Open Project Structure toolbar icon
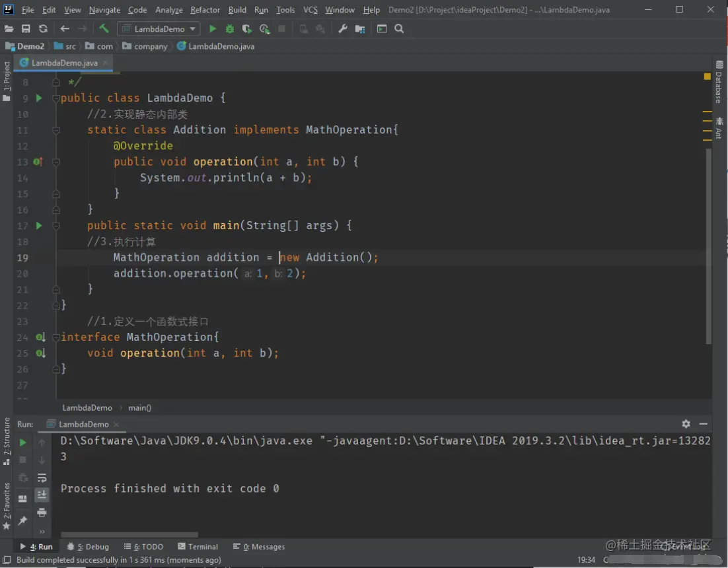 pyautogui.click(x=360, y=29)
